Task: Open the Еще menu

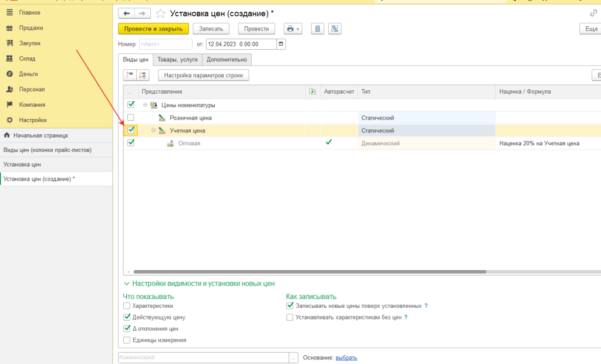Action: [x=590, y=29]
